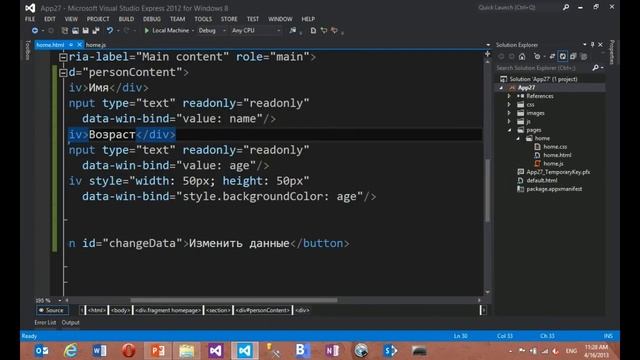
Task: Open the FILE menu
Action: click(30, 19)
